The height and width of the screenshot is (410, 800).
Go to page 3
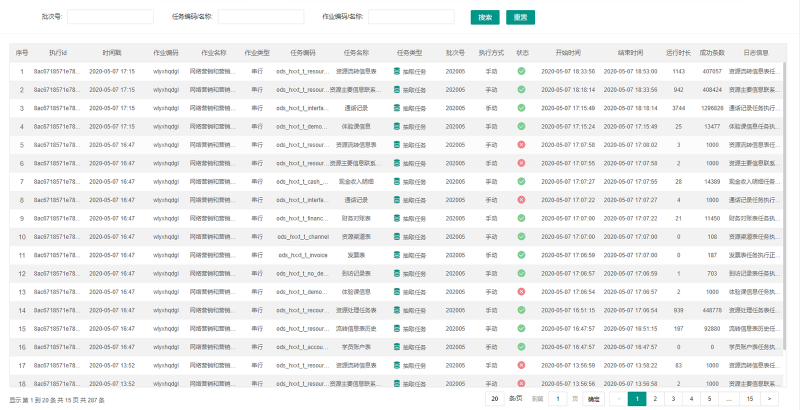(672, 399)
